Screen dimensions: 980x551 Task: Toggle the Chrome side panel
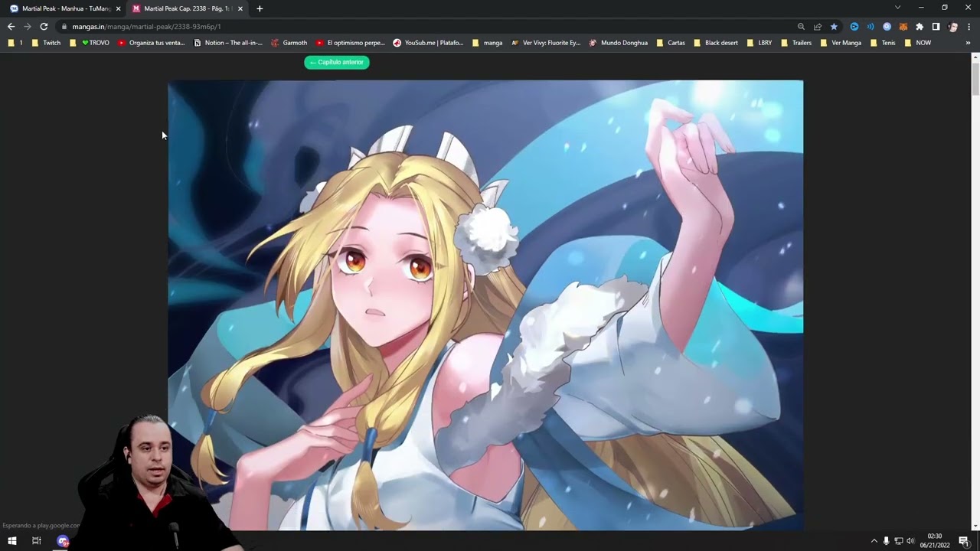tap(936, 26)
